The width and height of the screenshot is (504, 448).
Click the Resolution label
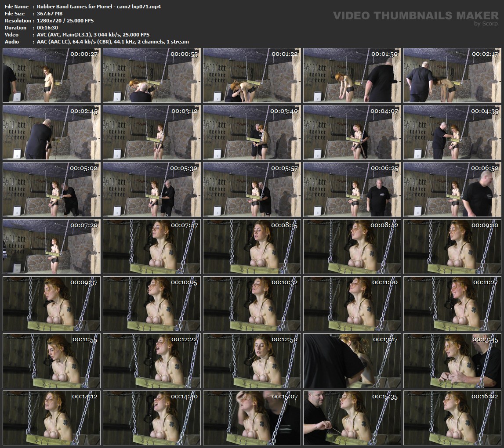click(x=18, y=21)
